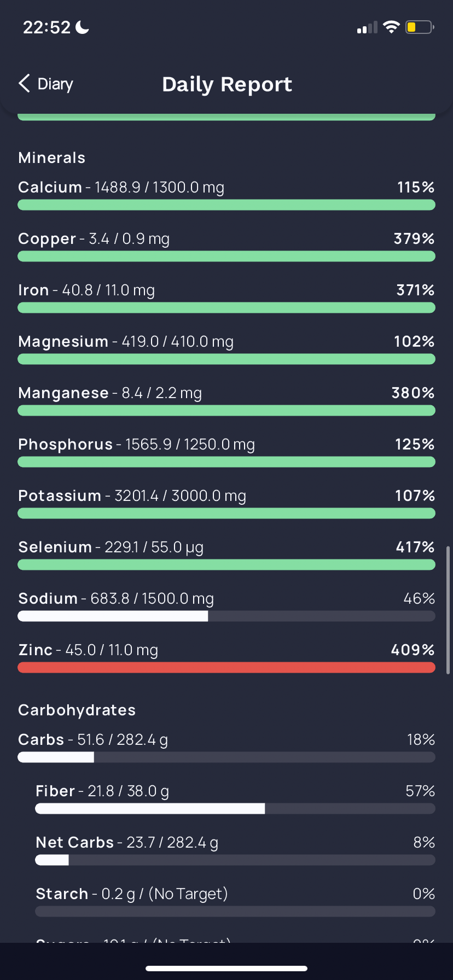Image resolution: width=453 pixels, height=980 pixels.
Task: Tap the back chevron icon
Action: (x=24, y=84)
